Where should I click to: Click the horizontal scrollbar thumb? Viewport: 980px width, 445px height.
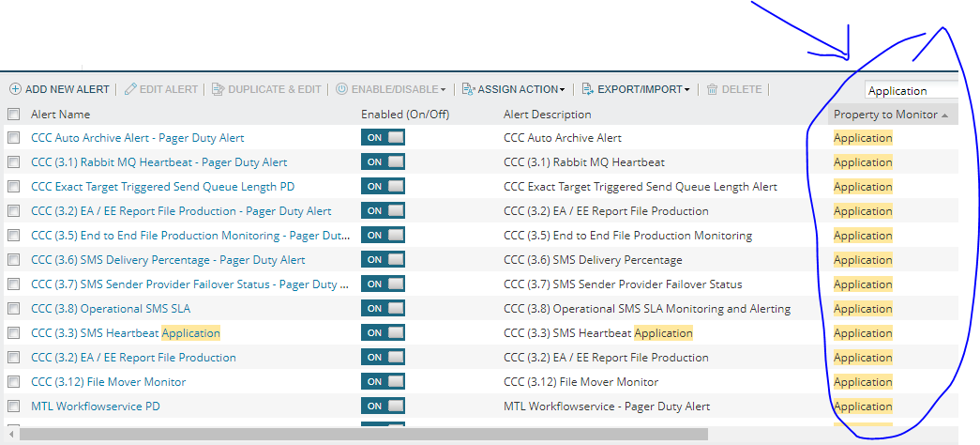point(364,434)
